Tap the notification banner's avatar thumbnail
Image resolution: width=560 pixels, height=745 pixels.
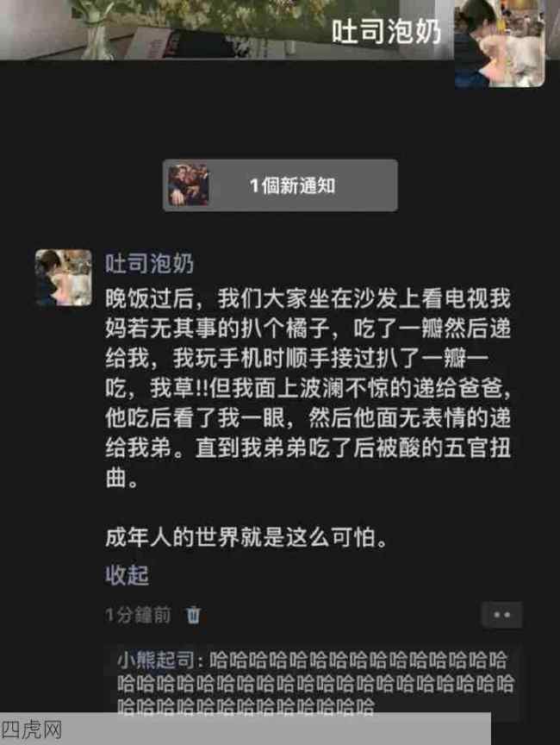point(189,185)
